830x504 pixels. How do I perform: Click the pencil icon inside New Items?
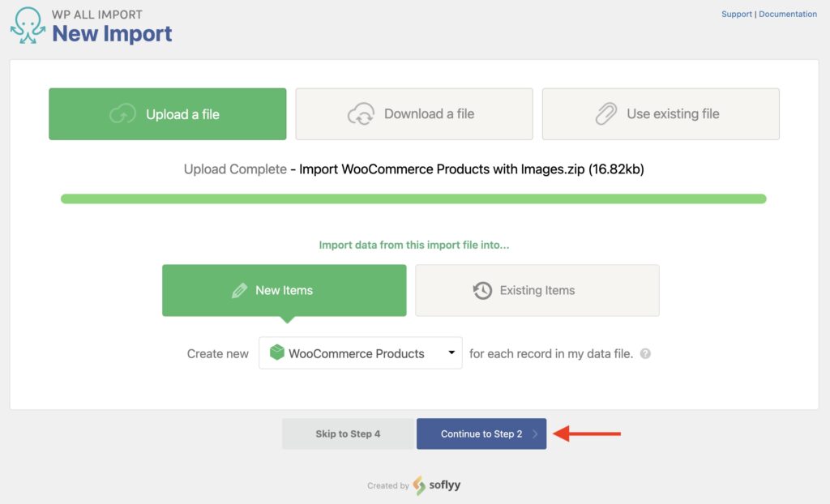[240, 290]
